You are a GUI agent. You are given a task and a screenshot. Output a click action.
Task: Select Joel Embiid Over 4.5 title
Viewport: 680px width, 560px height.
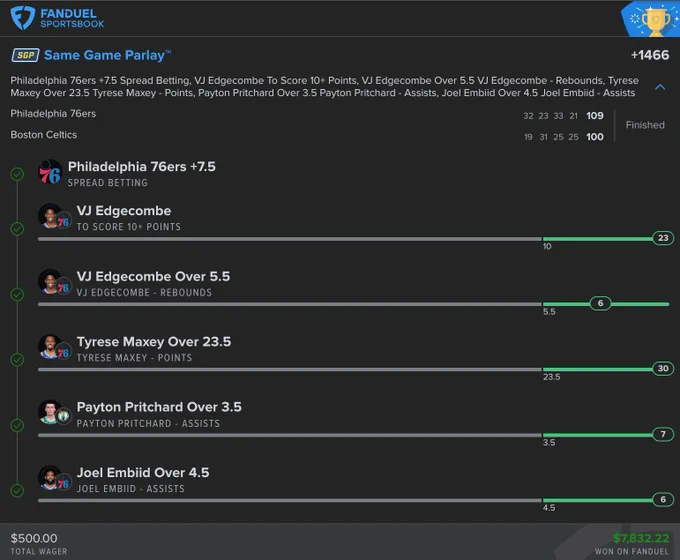tap(143, 472)
